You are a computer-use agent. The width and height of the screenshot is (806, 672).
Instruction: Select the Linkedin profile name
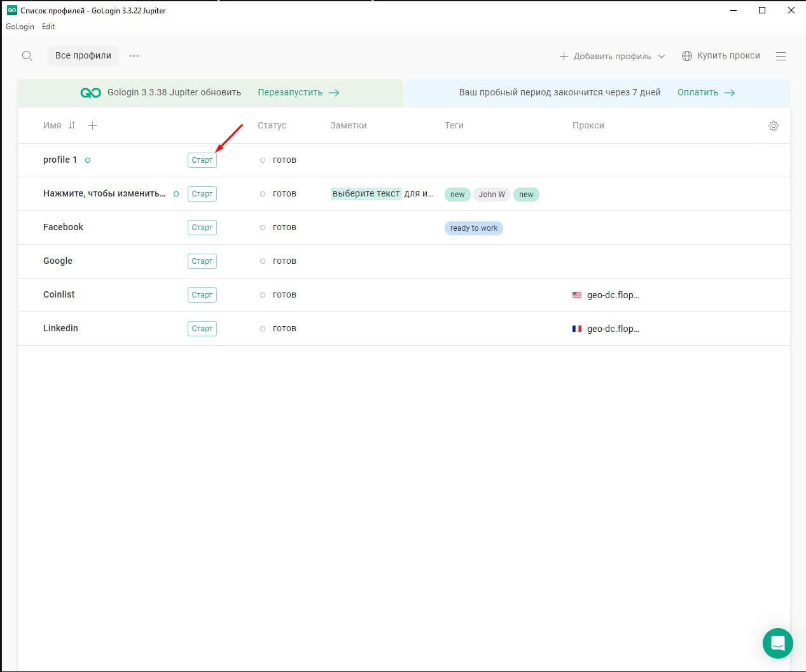point(60,328)
